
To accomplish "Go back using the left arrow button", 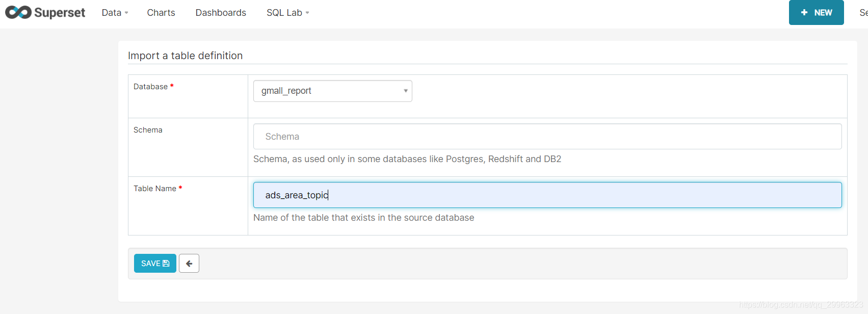I will pos(189,264).
